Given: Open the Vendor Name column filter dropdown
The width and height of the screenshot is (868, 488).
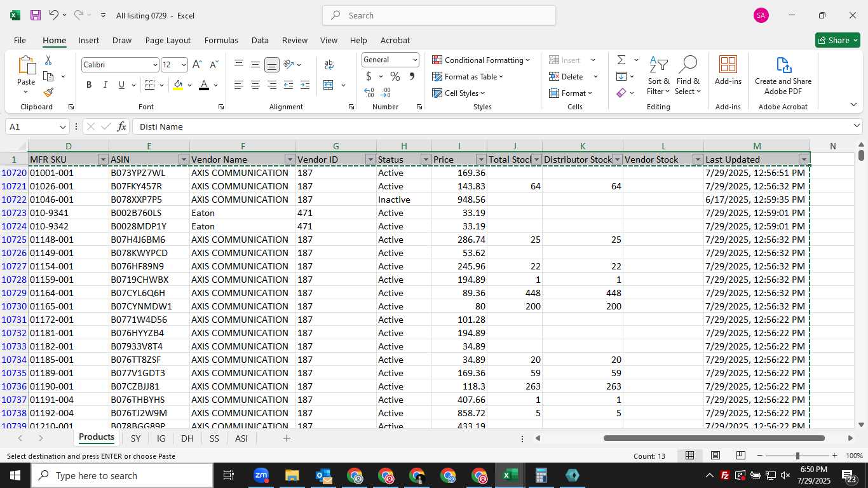Looking at the screenshot, I should pos(290,159).
